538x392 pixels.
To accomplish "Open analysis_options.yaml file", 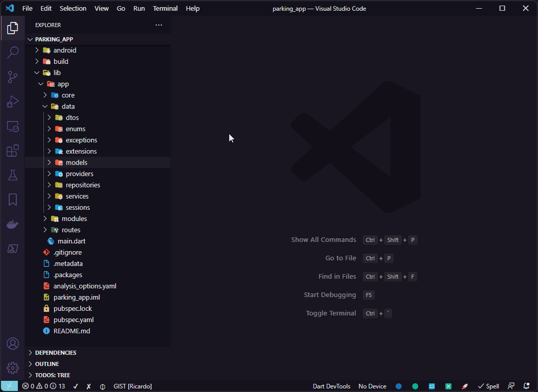I will click(x=98, y=286).
